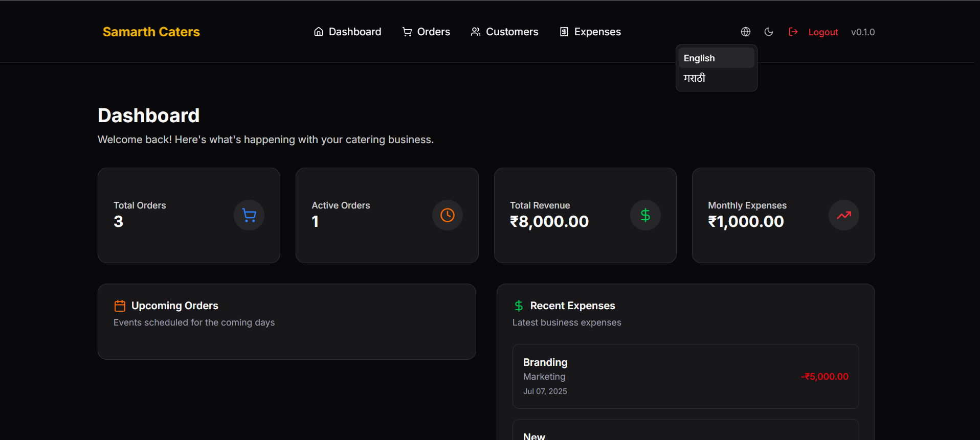The height and width of the screenshot is (440, 980).
Task: Click the home icon next to Dashboard nav item
Action: [x=318, y=31]
